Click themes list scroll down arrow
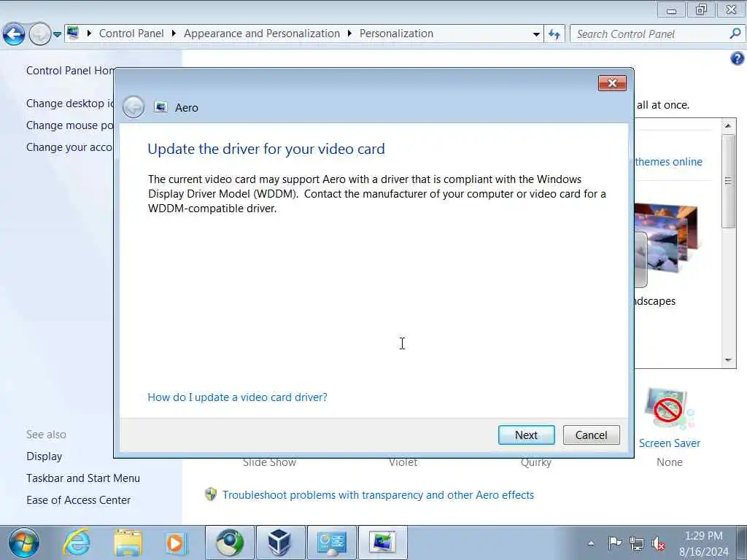Image resolution: width=747 pixels, height=560 pixels. click(x=728, y=360)
